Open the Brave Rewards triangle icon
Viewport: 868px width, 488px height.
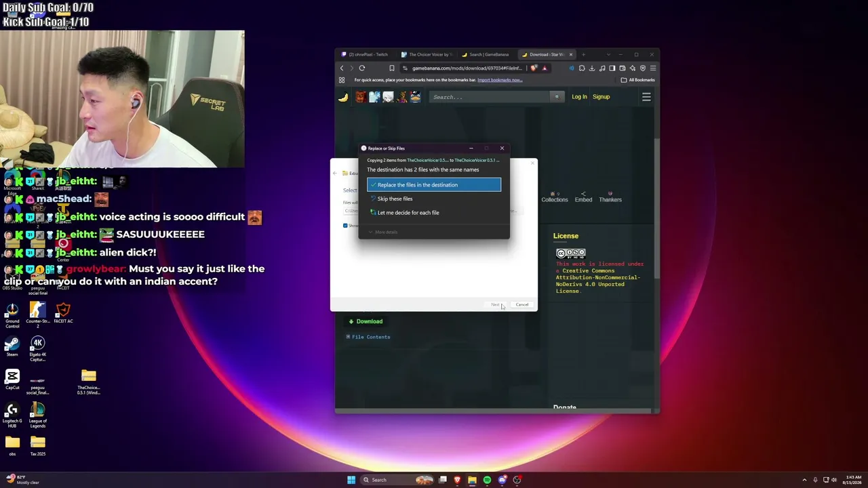[x=544, y=68]
